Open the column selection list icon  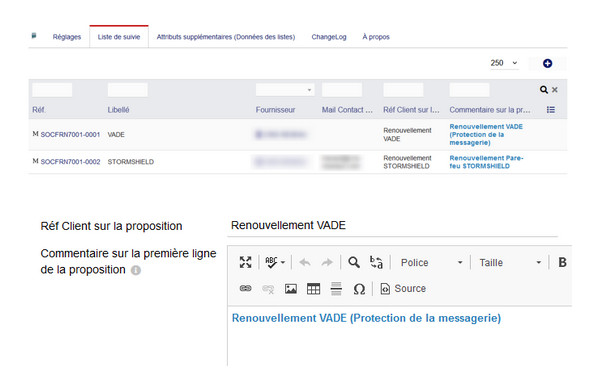point(551,110)
